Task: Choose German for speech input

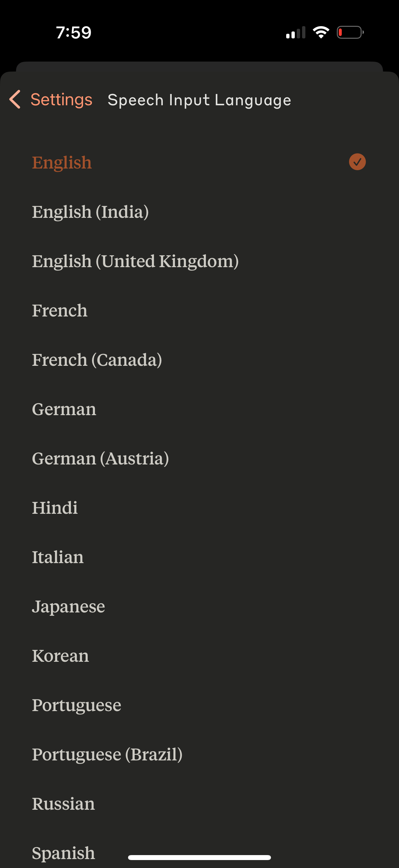Action: click(x=64, y=409)
